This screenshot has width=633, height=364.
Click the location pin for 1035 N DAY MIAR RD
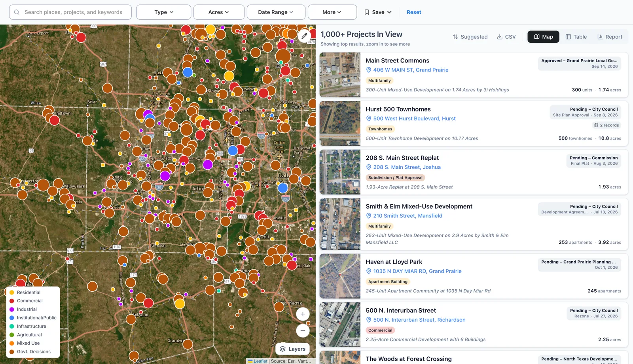coord(368,271)
